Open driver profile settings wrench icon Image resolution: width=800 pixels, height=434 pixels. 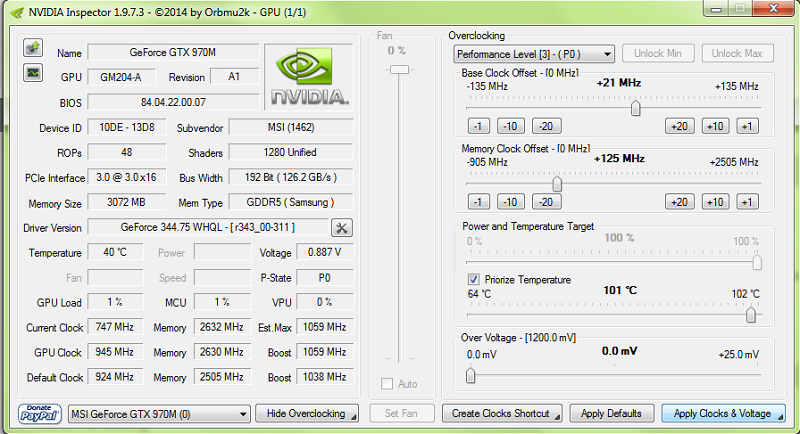341,228
